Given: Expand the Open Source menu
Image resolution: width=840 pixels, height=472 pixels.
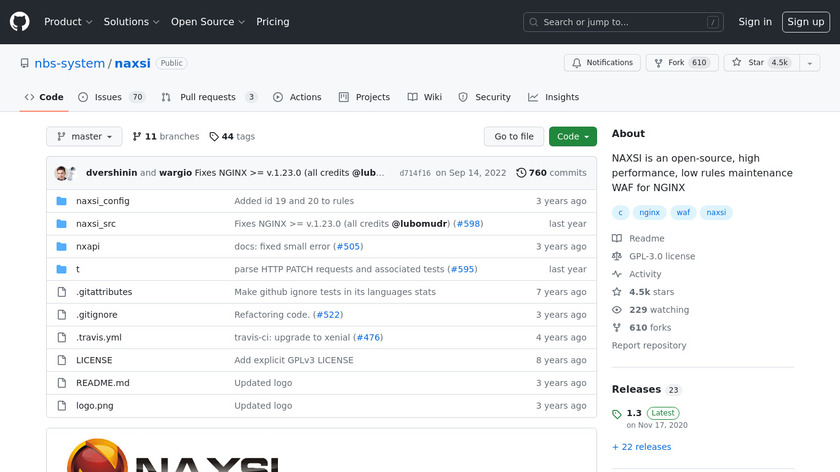Looking at the screenshot, I should pos(208,22).
